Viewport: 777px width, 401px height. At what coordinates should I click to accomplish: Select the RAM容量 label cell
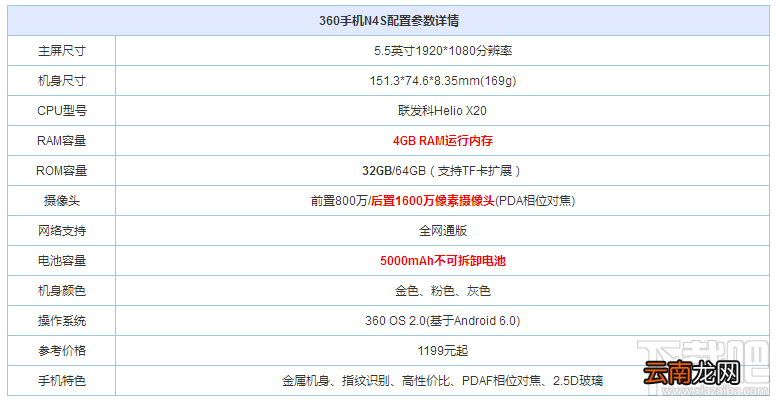click(x=61, y=141)
